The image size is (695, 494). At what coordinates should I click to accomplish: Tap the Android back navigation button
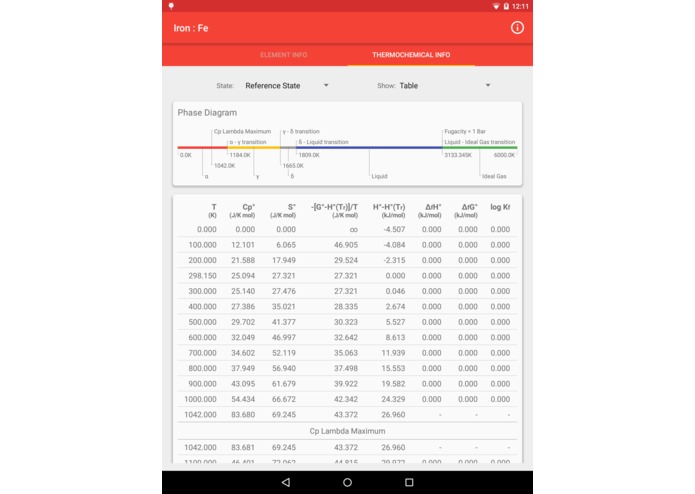tap(286, 482)
